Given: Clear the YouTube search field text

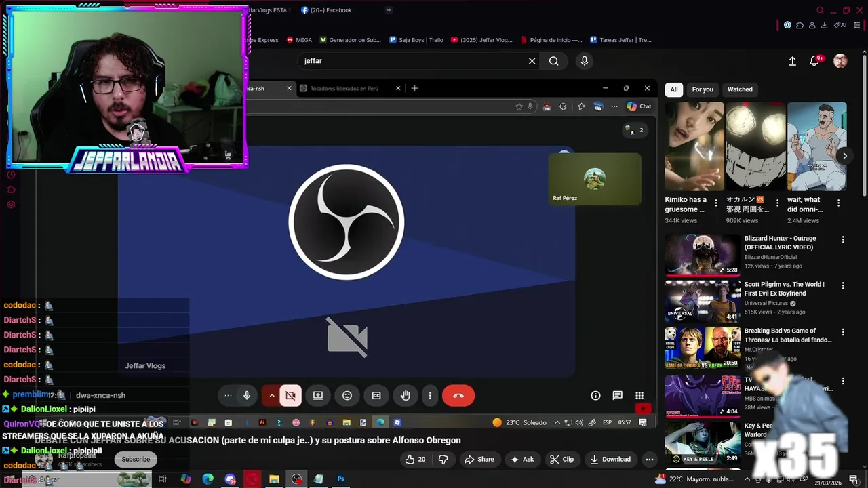Looking at the screenshot, I should point(532,61).
